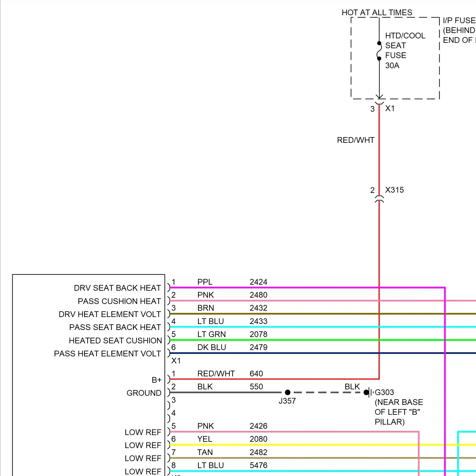Screen dimensions: 476x476
Task: Click PASS HEAT ELEMENT VOLT label
Action: [108, 354]
